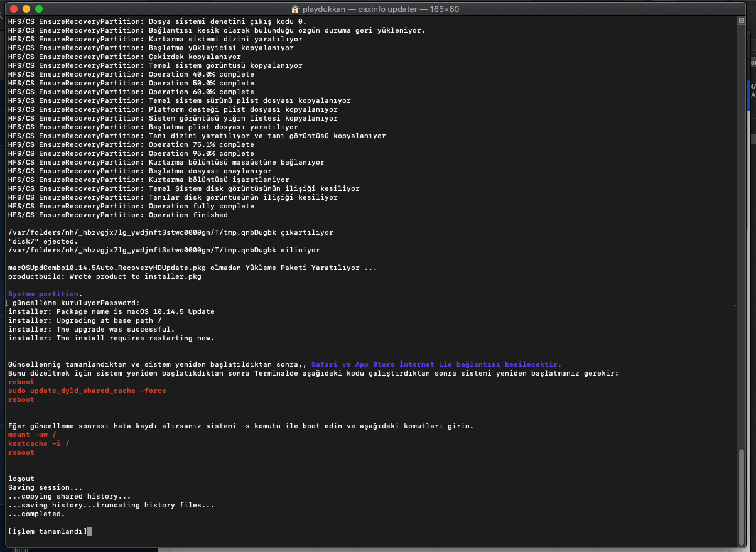Minimize the Terminal with yellow button
Screen dimensions: 756x552
coord(26,9)
